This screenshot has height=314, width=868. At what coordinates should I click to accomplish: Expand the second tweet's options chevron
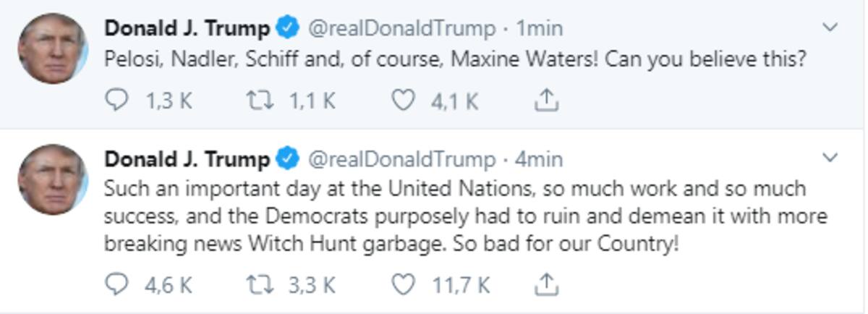[x=831, y=157]
